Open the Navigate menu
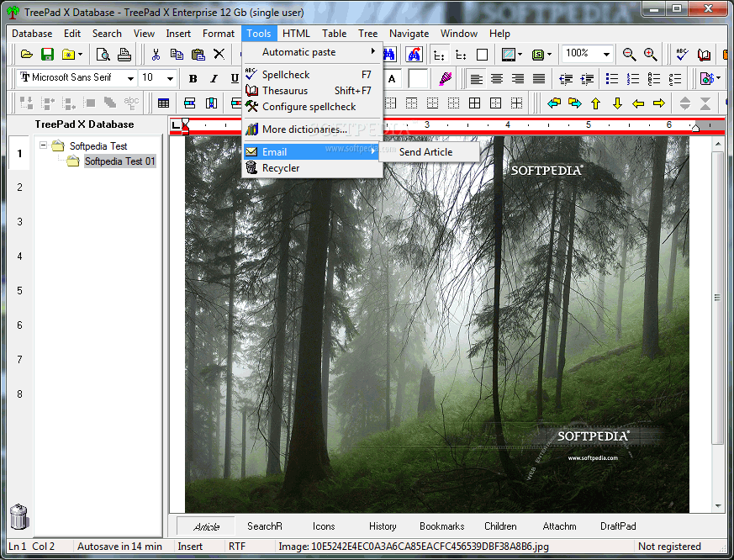This screenshot has width=734, height=560. (409, 34)
